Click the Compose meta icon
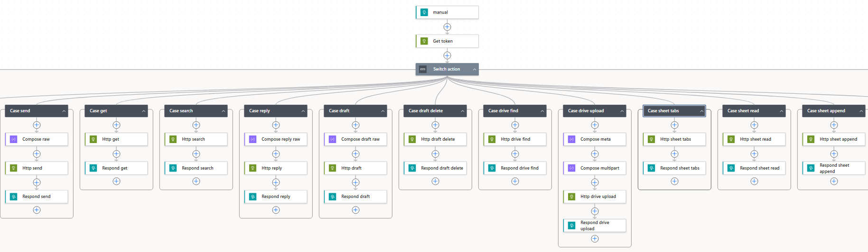The height and width of the screenshot is (252, 868). click(572, 139)
